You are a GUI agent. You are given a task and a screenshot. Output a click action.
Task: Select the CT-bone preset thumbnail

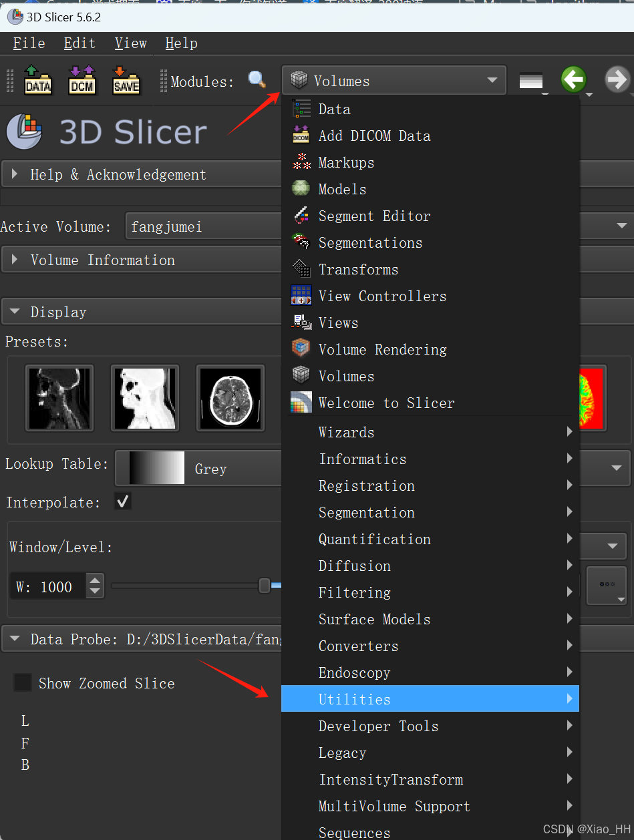(x=59, y=398)
